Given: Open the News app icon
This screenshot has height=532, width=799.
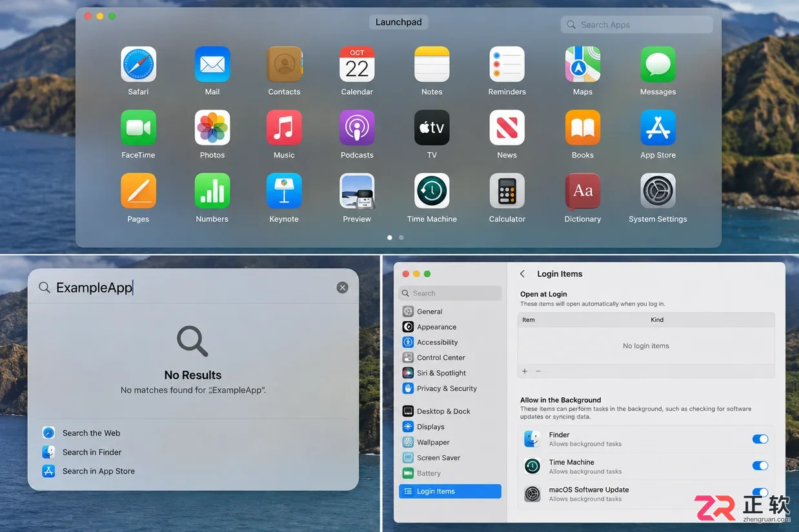Looking at the screenshot, I should (x=507, y=127).
